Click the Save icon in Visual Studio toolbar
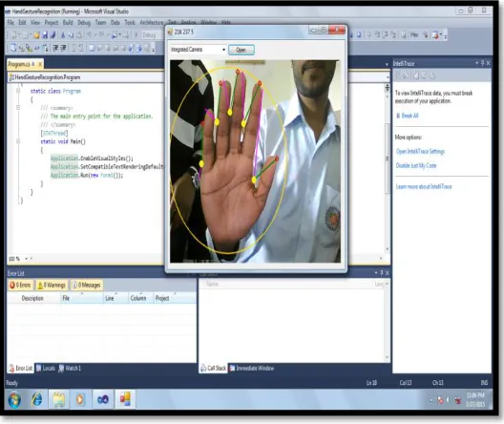The width and height of the screenshot is (504, 424). click(x=45, y=35)
